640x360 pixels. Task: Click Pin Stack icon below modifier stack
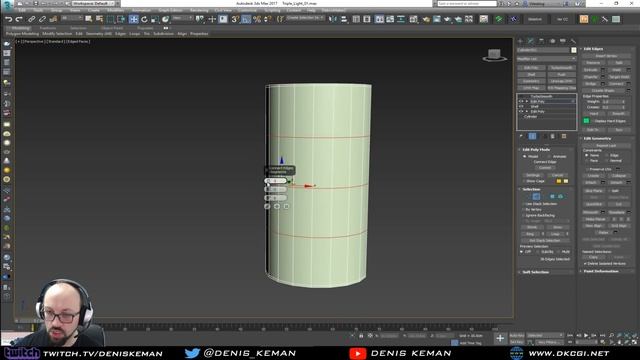click(x=521, y=136)
